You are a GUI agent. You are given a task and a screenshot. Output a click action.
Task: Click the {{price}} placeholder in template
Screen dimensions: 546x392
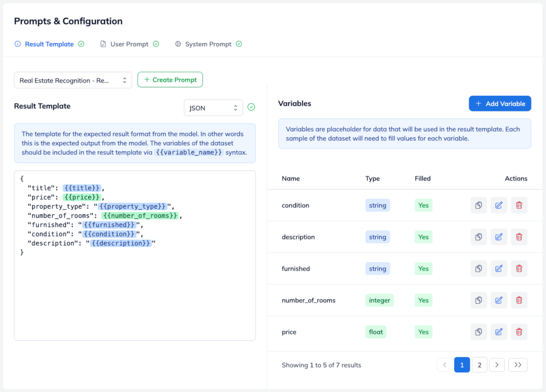(82, 197)
